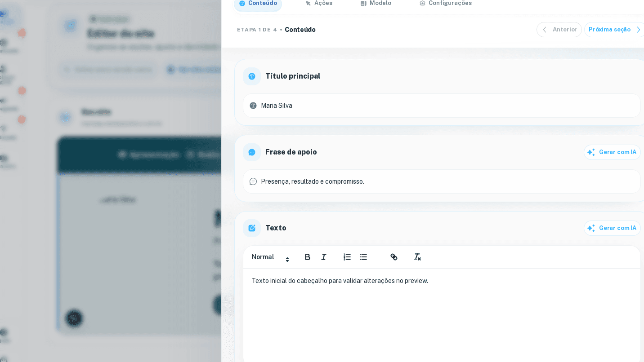
Task: Clear text formatting
Action: pyautogui.click(x=417, y=257)
